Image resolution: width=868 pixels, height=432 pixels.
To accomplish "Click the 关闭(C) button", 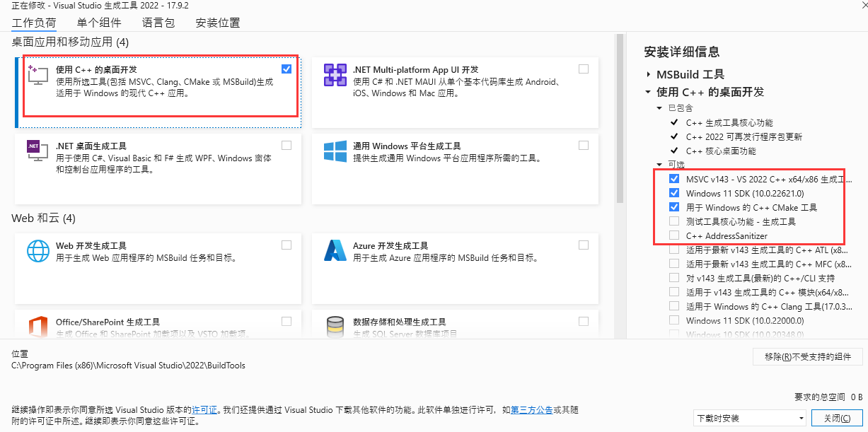I will click(x=837, y=418).
